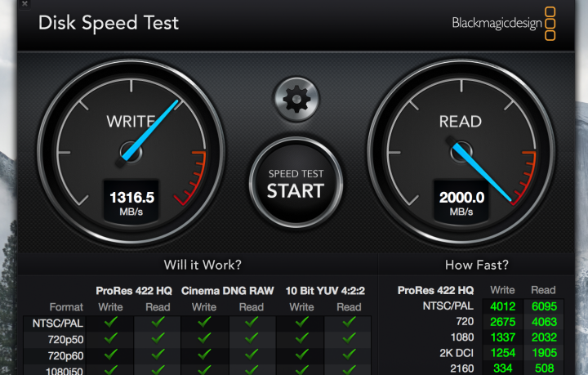588x375 pixels.
Task: Click 720p60 10 Bit YUV Read checkmark
Action: point(350,354)
